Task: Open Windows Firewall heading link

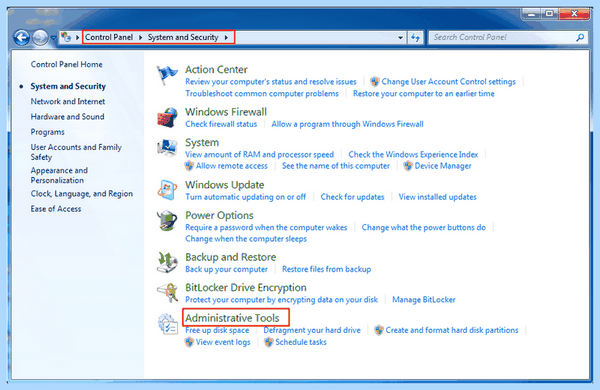Action: 226,112
